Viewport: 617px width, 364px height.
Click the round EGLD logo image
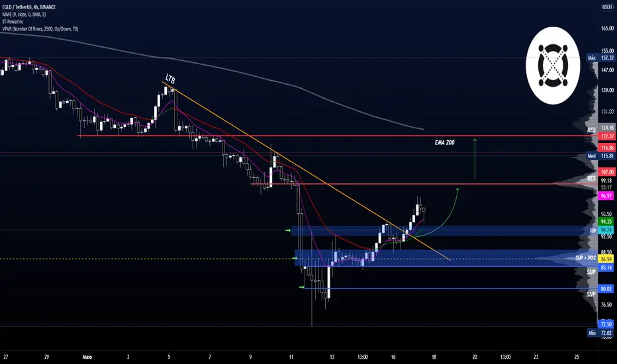click(x=553, y=66)
